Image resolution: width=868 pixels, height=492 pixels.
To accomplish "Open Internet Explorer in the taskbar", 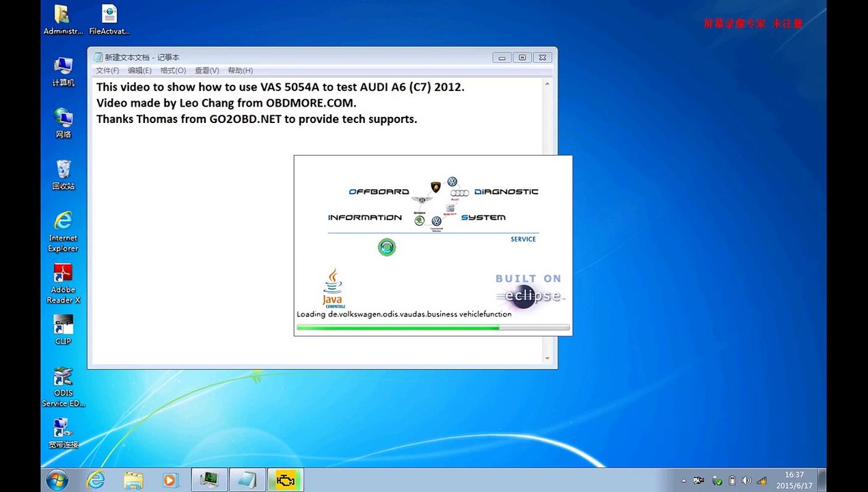I will 96,480.
